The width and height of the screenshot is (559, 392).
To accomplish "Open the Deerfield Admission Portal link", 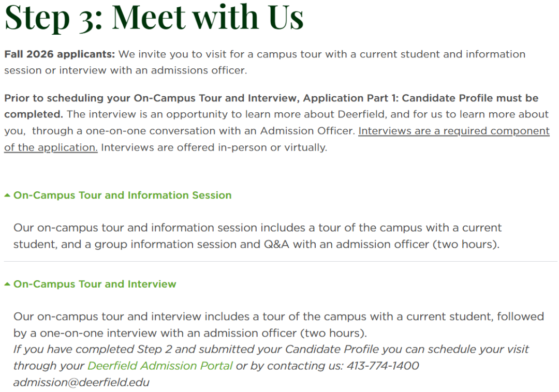I will pos(160,366).
